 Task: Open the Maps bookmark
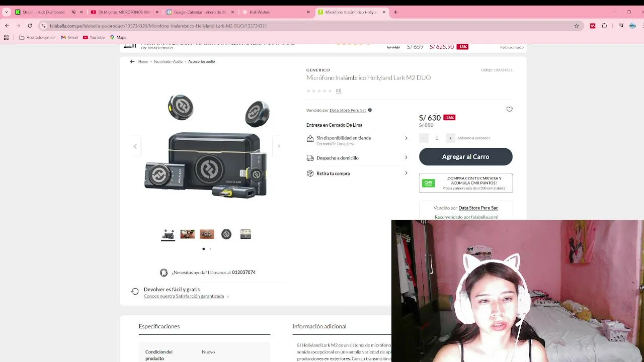[118, 37]
